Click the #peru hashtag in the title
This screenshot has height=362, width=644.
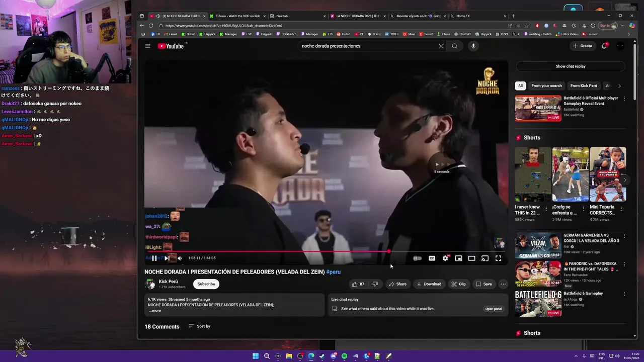coord(333,271)
